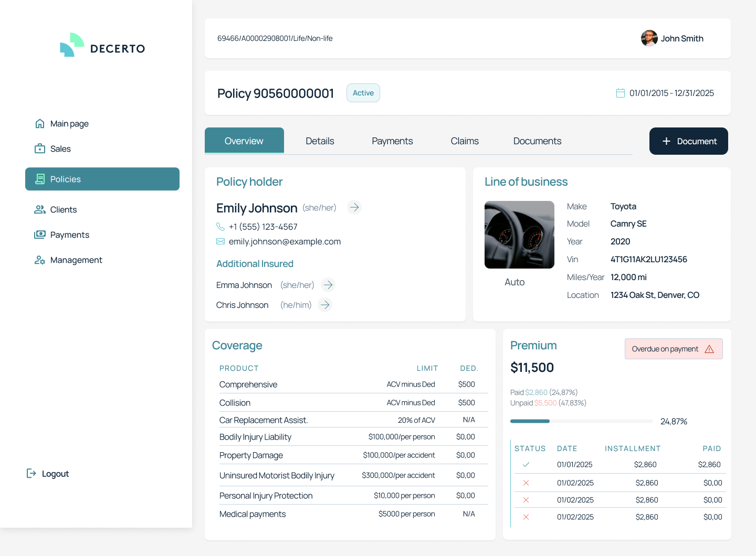Click the Overdue on payment alert badge
Image resolution: width=756 pixels, height=556 pixels.
(x=674, y=349)
